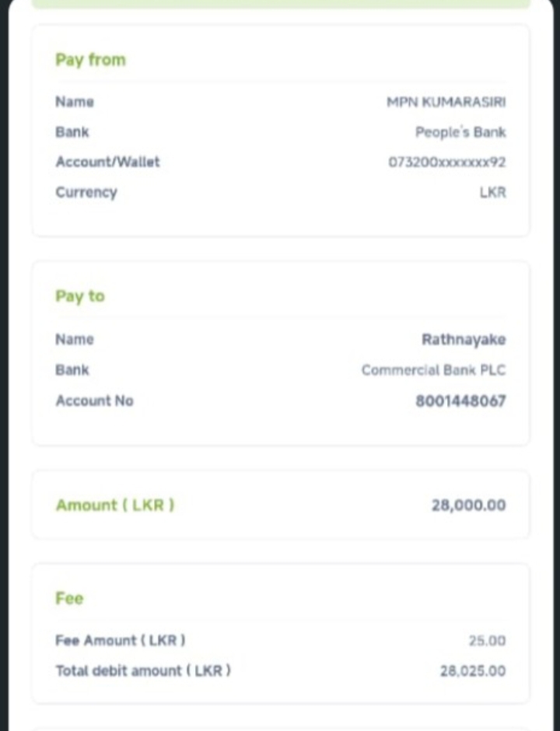Select recipient name Rathnayake
The height and width of the screenshot is (731, 560).
464,340
